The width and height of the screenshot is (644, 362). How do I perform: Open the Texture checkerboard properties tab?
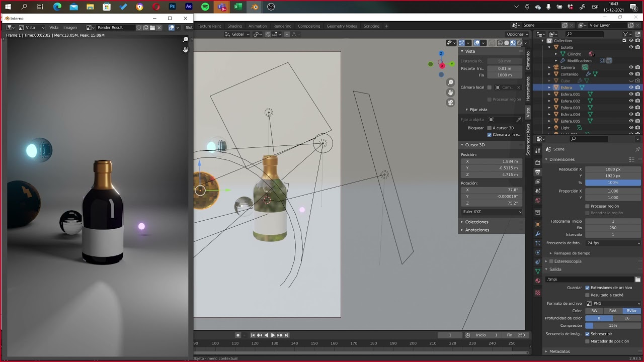click(x=538, y=293)
